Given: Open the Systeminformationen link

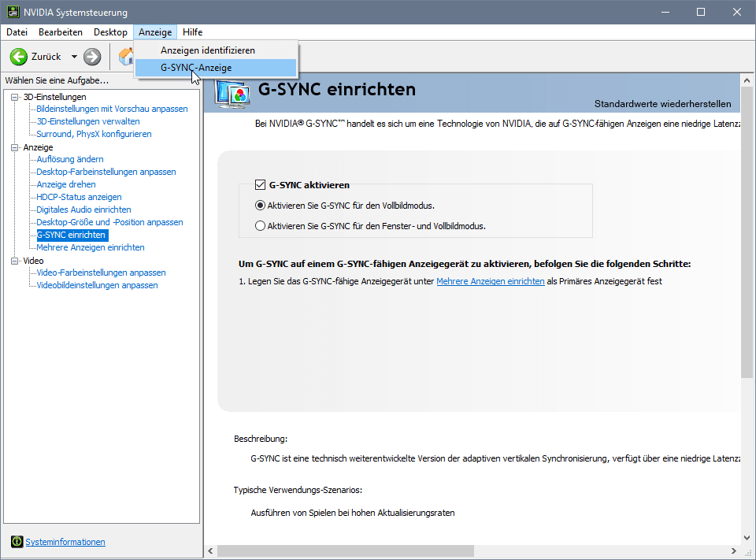Looking at the screenshot, I should coord(65,542).
